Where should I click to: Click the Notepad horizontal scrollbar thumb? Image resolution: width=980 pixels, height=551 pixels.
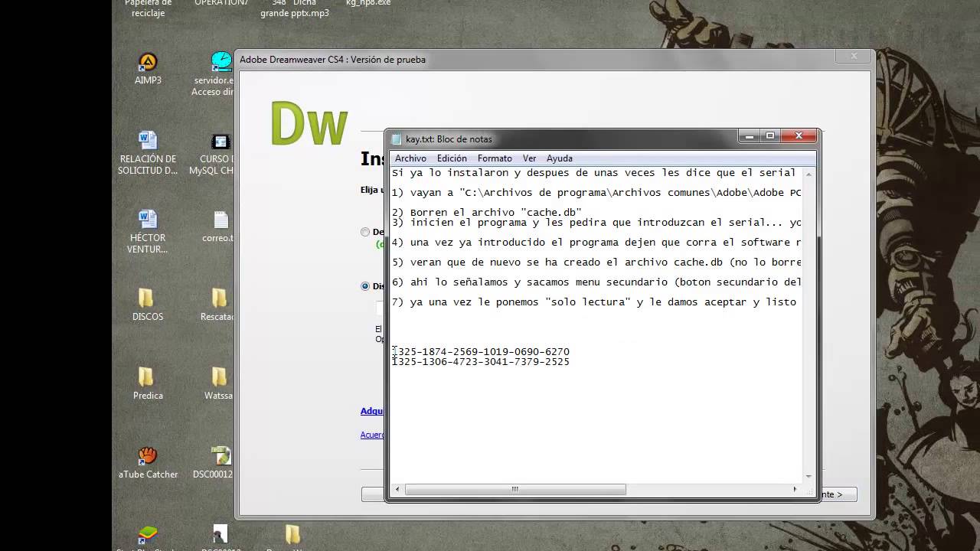point(515,489)
